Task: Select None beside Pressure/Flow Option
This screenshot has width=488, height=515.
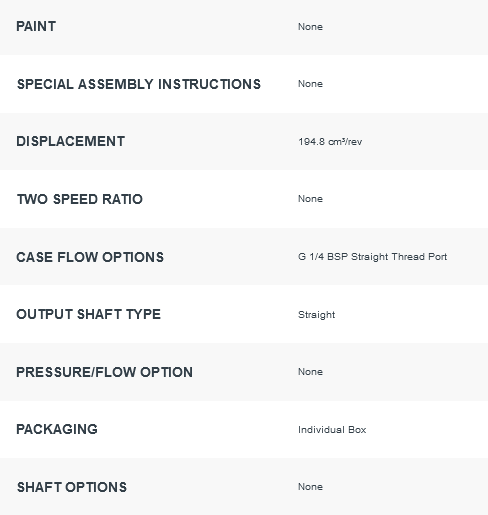Action: [x=310, y=372]
